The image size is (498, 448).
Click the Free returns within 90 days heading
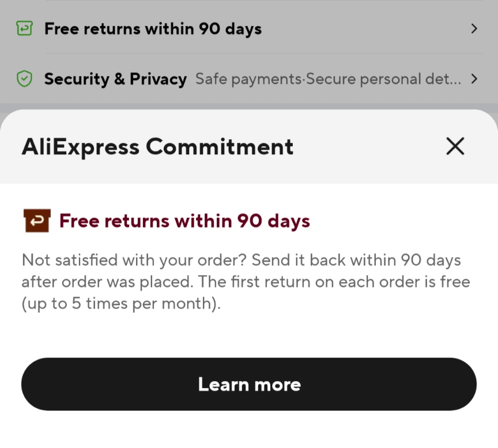pyautogui.click(x=183, y=220)
